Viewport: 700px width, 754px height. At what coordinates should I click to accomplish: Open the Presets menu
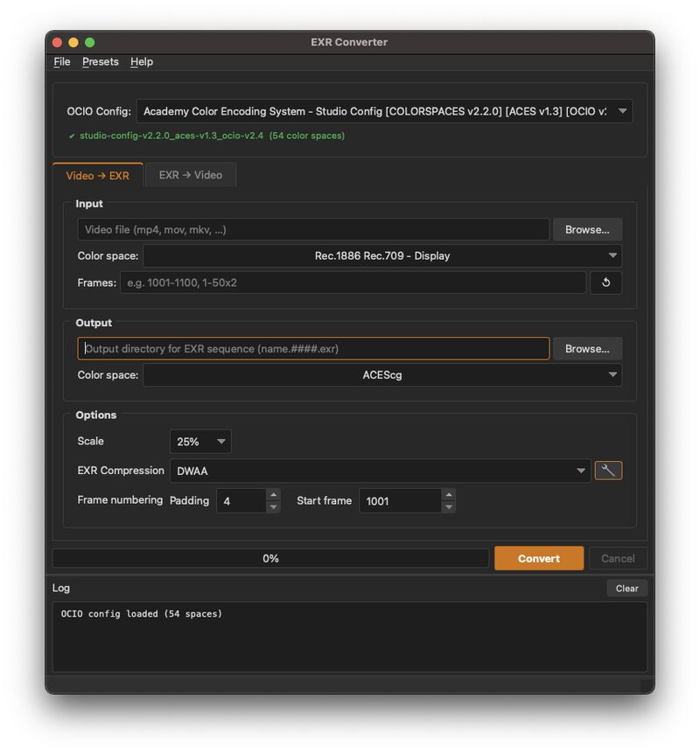pyautogui.click(x=100, y=61)
